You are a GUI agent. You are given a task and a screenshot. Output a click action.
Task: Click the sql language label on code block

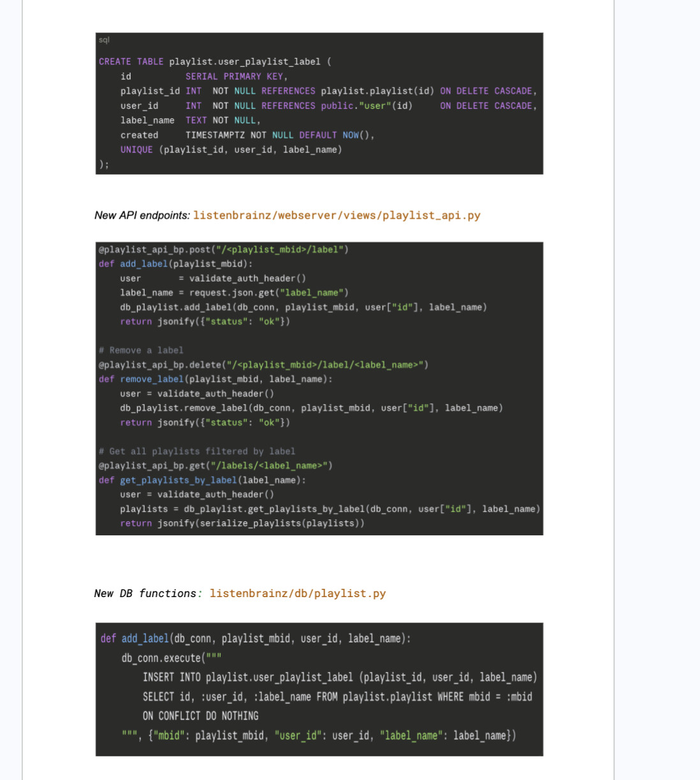[104, 40]
